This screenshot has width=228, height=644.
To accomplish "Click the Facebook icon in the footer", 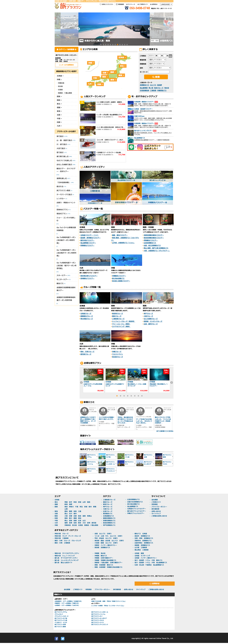I will pos(56,638).
